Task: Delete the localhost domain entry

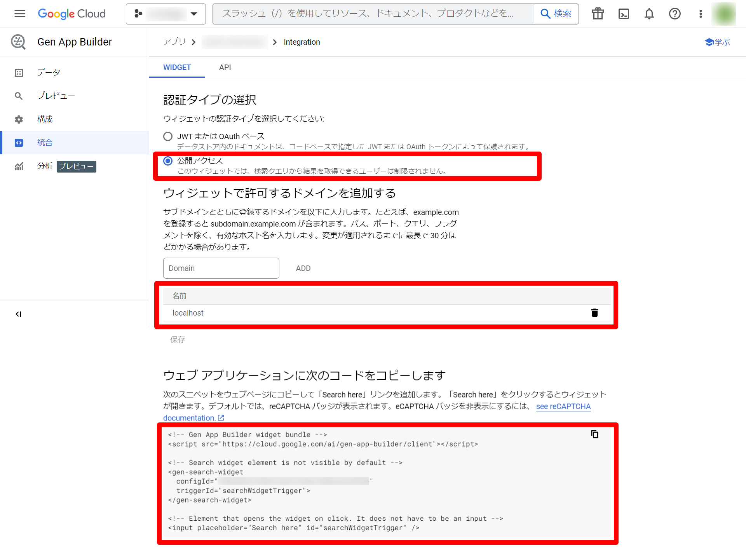Action: (594, 313)
